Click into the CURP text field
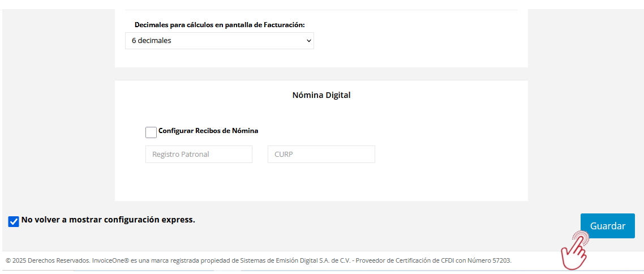Screen dimensions: 644x274 pos(321,155)
